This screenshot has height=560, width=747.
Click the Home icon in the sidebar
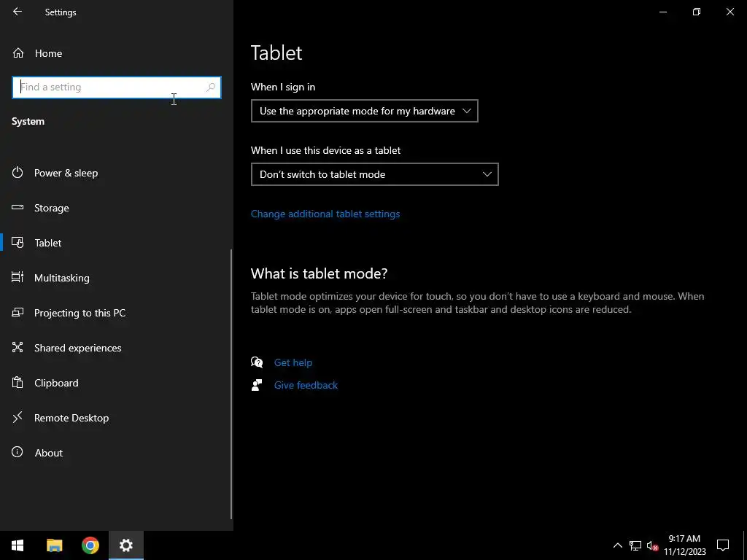pos(18,53)
